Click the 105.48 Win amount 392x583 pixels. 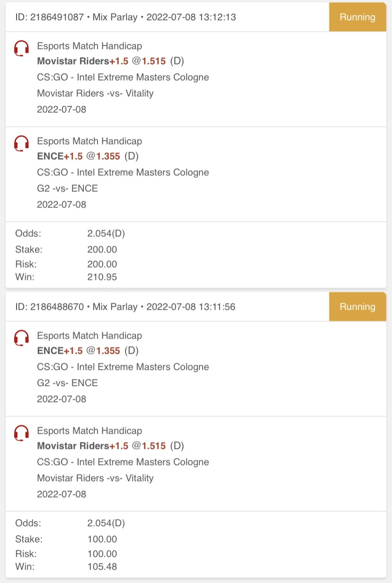tap(102, 566)
